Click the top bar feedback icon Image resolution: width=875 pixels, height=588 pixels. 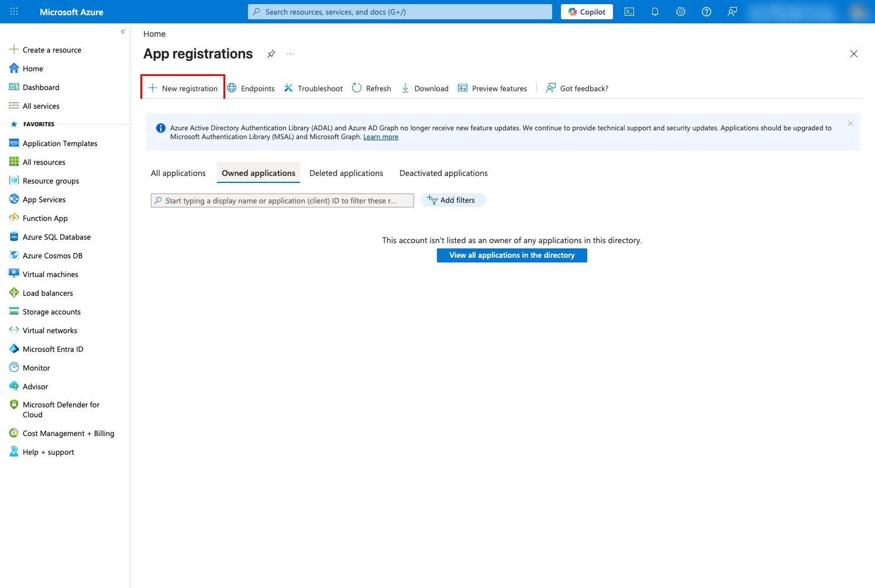tap(732, 12)
